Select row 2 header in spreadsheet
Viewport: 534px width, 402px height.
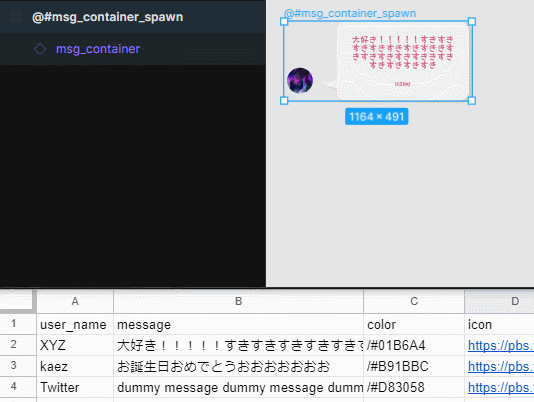(x=18, y=345)
